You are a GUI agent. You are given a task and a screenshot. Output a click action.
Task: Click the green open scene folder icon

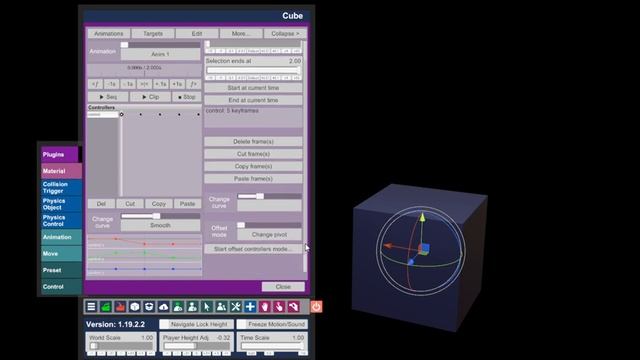[106, 307]
